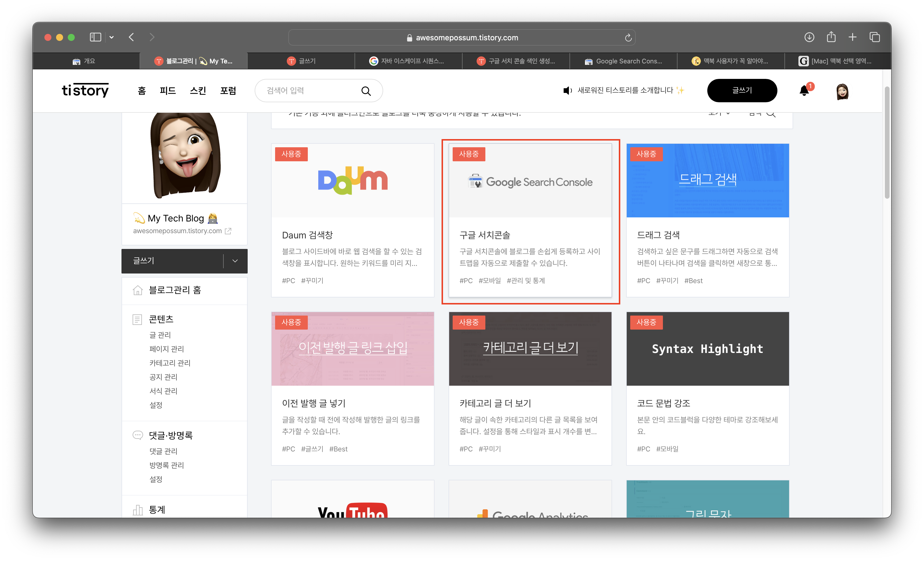Open the YouTube plugin card
This screenshot has height=561, width=924.
(352, 499)
